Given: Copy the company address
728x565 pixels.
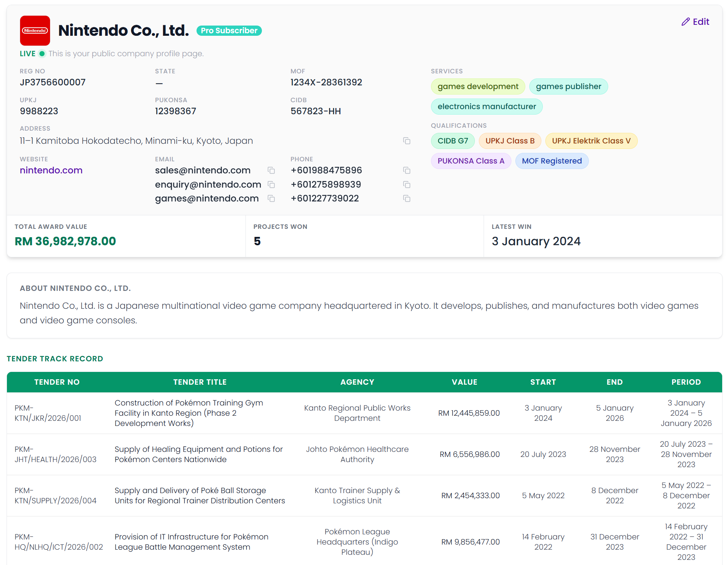Looking at the screenshot, I should pyautogui.click(x=407, y=141).
